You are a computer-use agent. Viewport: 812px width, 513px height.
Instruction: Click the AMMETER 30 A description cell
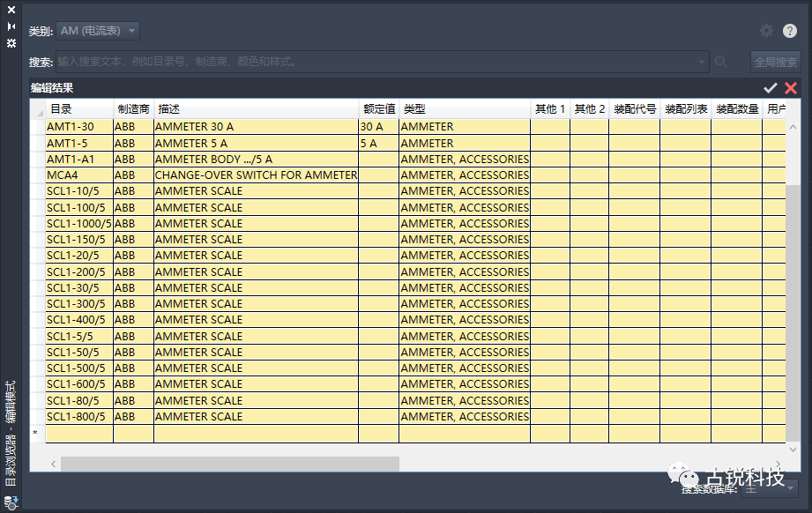(257, 127)
